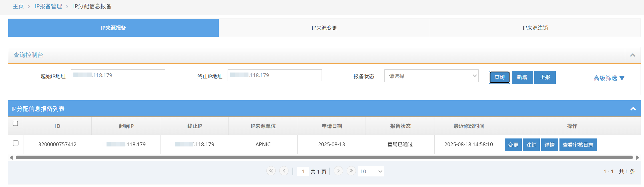644x187 pixels.
Task: Click the 查询 search button
Action: point(499,77)
